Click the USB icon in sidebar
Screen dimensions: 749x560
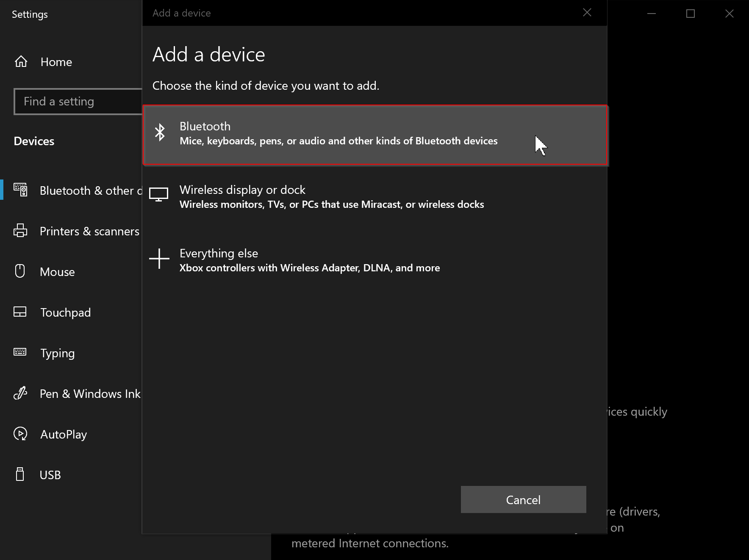[x=20, y=474]
